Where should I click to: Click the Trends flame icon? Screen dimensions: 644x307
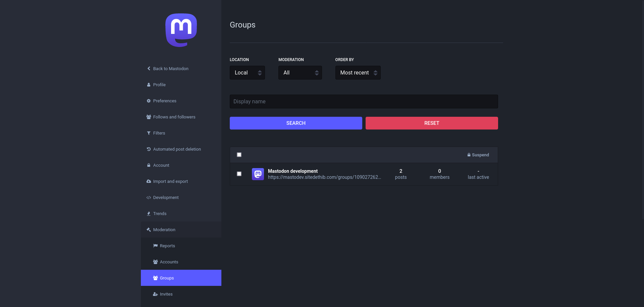[x=149, y=213]
